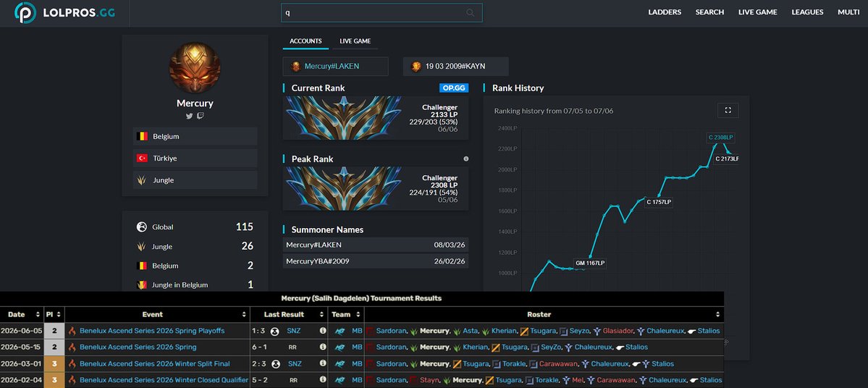
Task: Open Mercury's Twitch channel icon
Action: coord(201,117)
